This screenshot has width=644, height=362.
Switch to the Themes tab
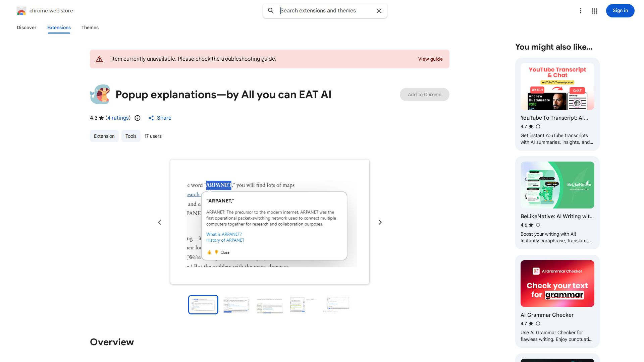(90, 27)
